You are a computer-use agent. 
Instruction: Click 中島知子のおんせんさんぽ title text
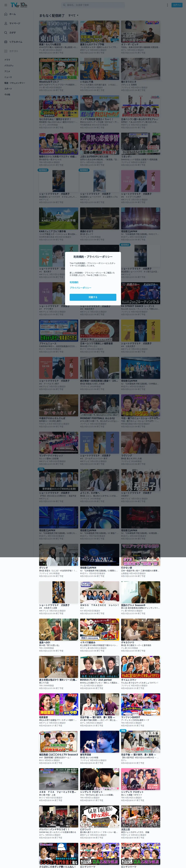coord(52,418)
